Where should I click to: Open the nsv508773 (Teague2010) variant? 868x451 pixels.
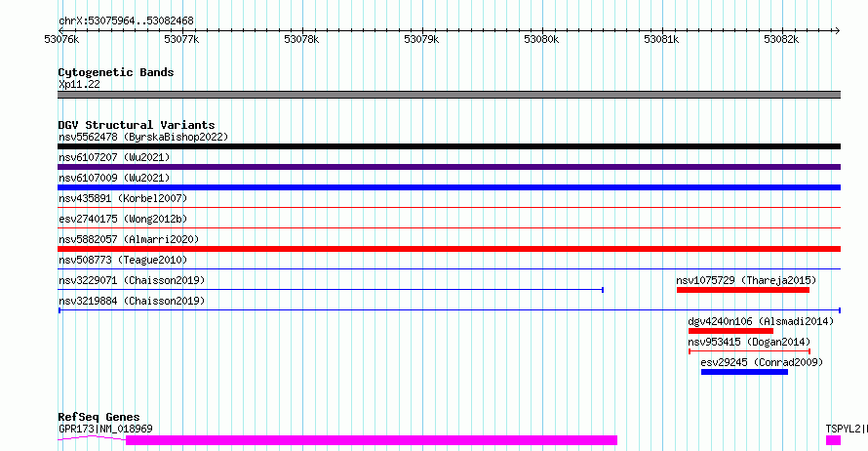(123, 260)
